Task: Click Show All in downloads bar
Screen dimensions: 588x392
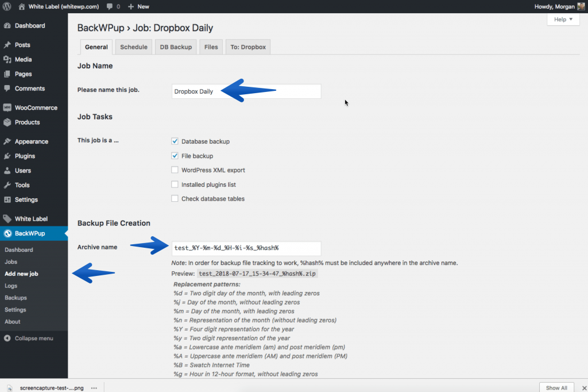Action: point(556,388)
